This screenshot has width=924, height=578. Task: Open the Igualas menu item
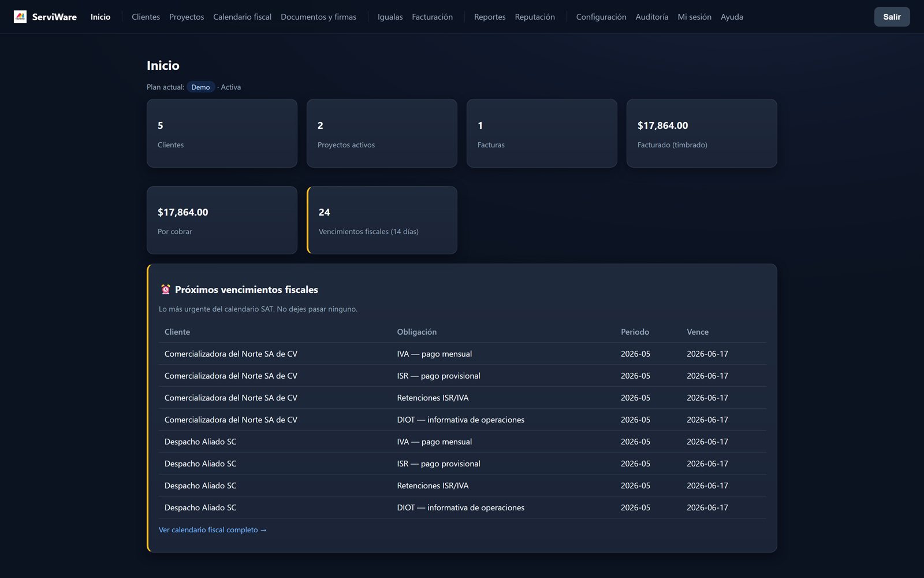390,17
